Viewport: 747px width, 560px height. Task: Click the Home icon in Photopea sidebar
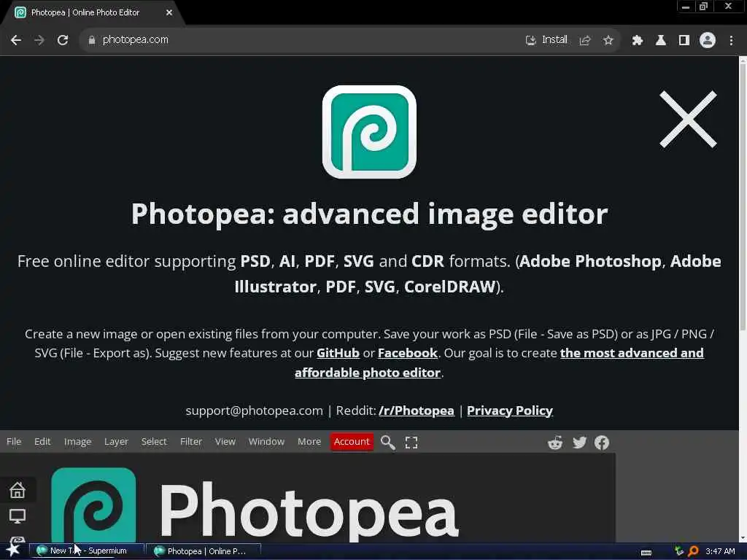tap(18, 489)
